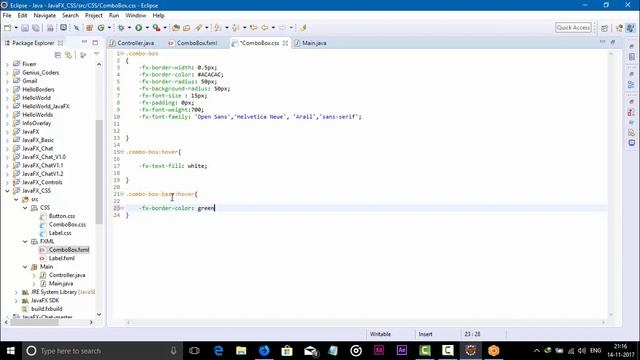The height and width of the screenshot is (360, 640).
Task: Collapse the src folder node
Action: click(16, 199)
